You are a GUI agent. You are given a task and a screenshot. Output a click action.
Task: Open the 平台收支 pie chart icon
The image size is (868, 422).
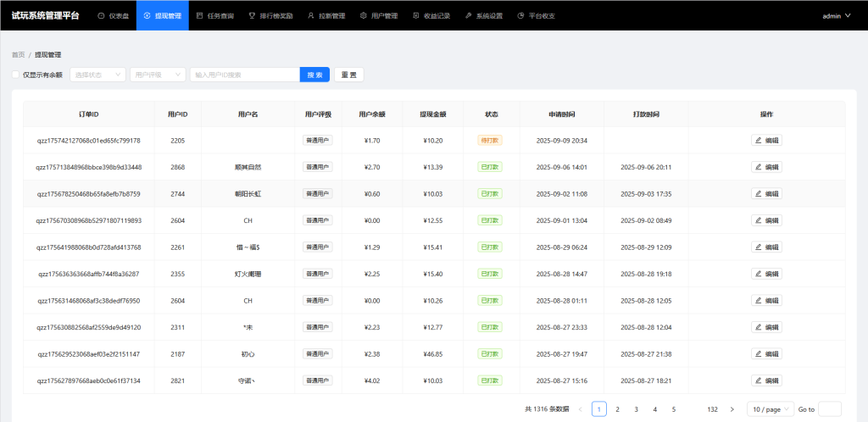[520, 15]
